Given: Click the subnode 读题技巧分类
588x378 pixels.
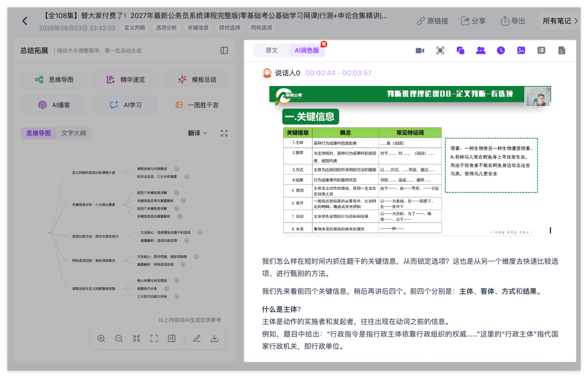Looking at the screenshot, I should pos(147,288).
